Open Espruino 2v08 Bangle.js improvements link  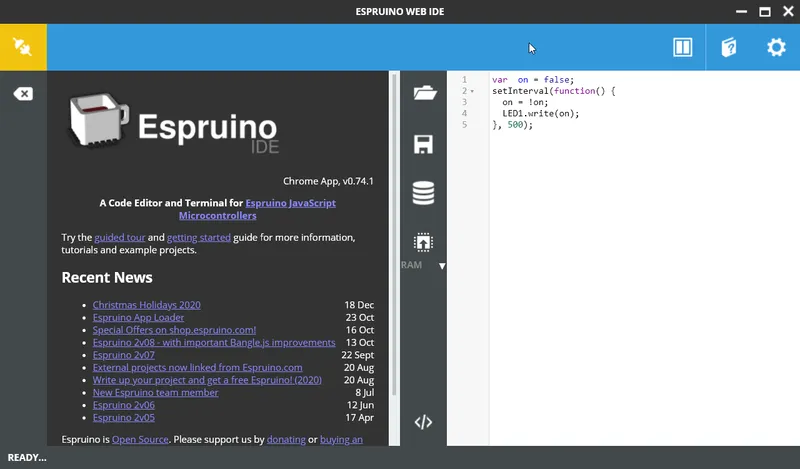point(214,342)
